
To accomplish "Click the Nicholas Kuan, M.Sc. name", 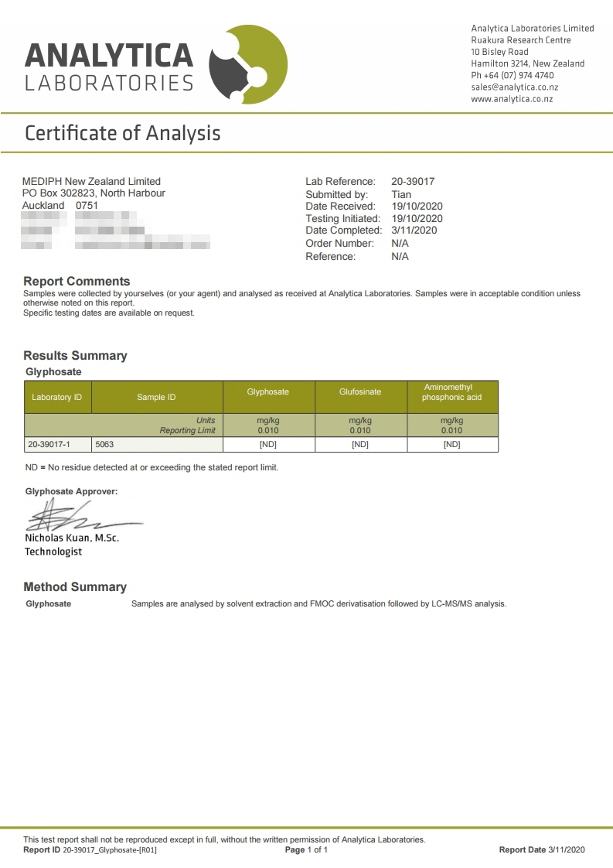I will click(72, 538).
